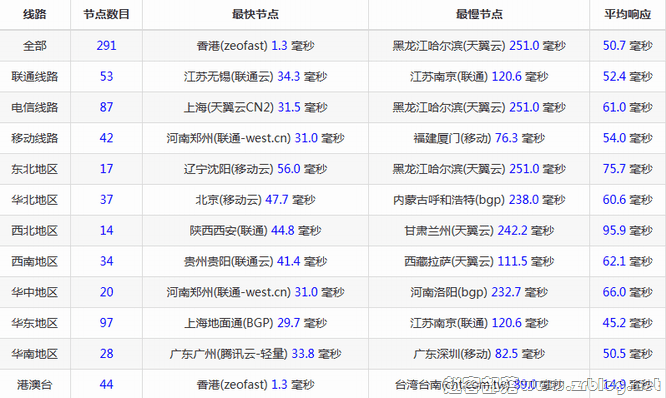Select the 东北地区 row label
Viewport: 666px width, 398px height.
[34, 169]
